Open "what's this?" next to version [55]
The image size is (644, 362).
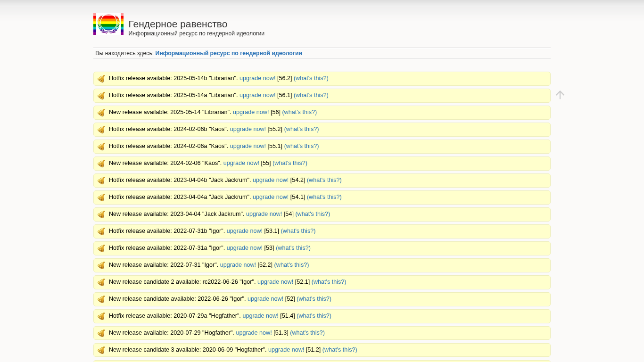tap(290, 163)
